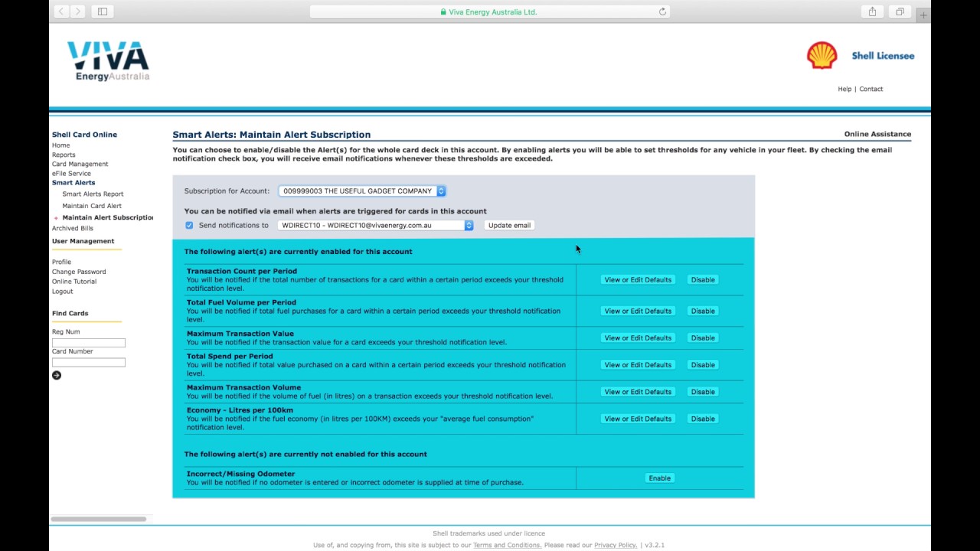Image resolution: width=980 pixels, height=551 pixels.
Task: Open the Privacy Policy footer link
Action: [616, 545]
